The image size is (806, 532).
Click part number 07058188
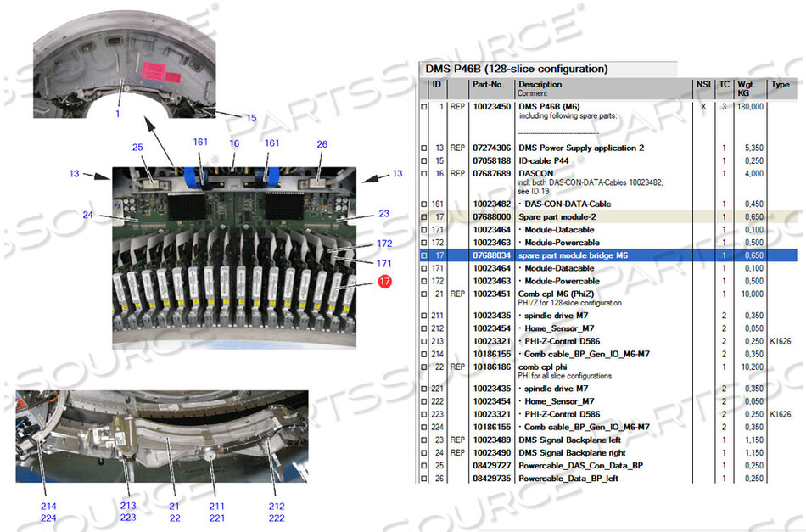492,161
